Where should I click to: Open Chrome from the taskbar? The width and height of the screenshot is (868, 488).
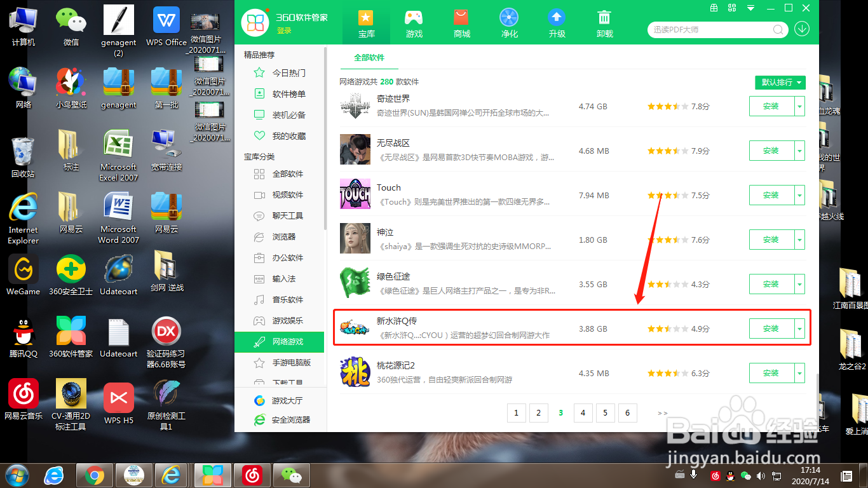coord(95,475)
